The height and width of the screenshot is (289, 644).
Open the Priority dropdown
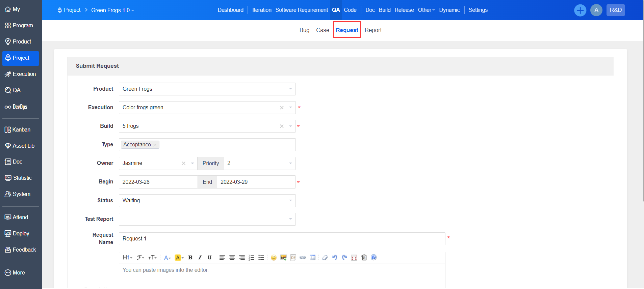pyautogui.click(x=259, y=163)
